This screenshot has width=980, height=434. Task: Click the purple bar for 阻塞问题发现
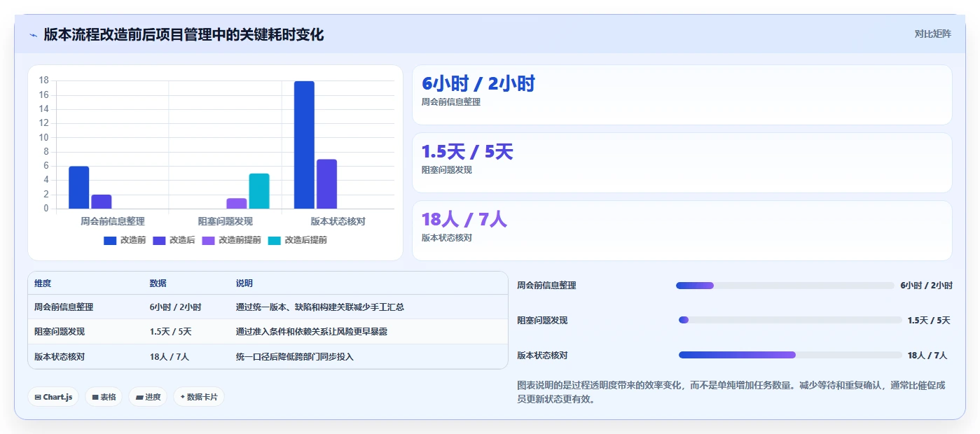click(237, 204)
